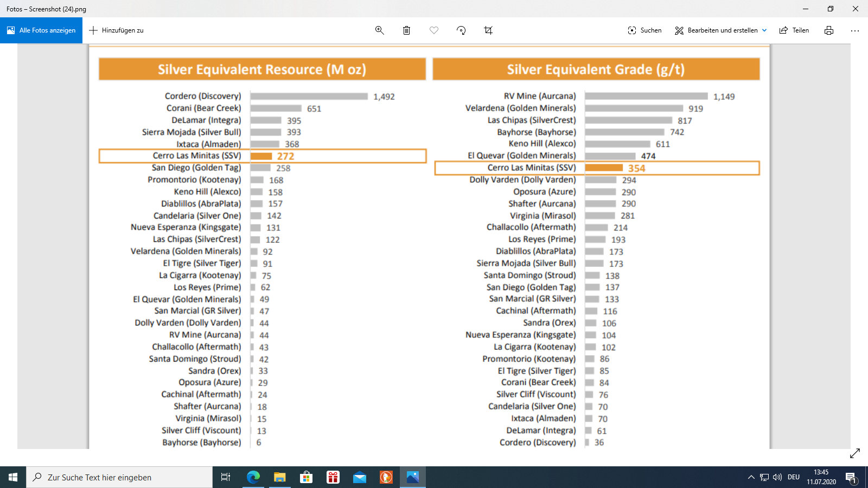Click the value '1,492' for Cordero
The height and width of the screenshot is (488, 868).
(x=384, y=97)
